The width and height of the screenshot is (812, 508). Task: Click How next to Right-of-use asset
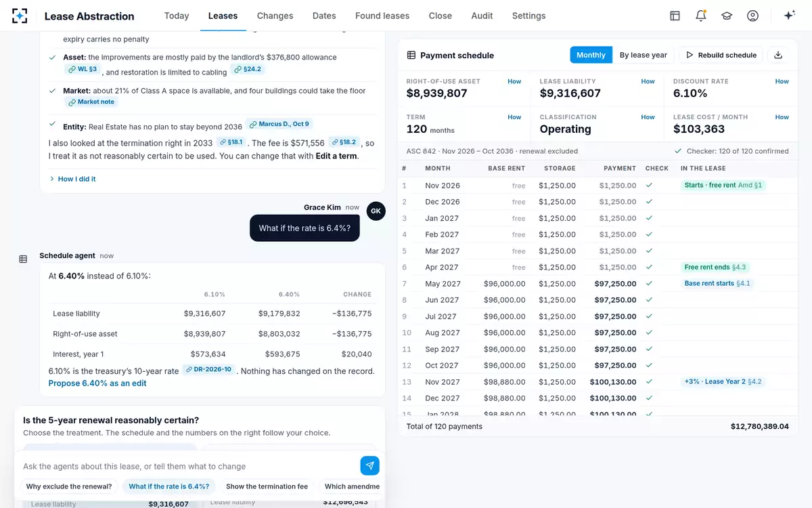pos(514,81)
